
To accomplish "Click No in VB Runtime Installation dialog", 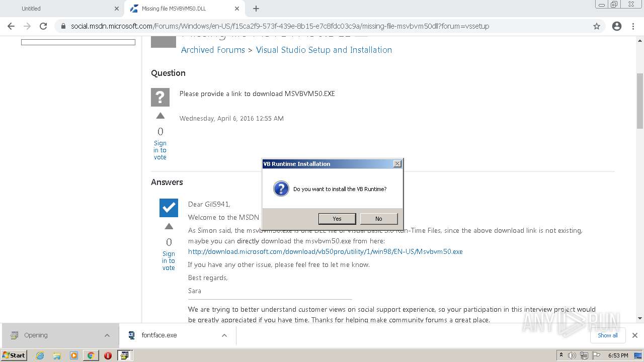I will point(378,219).
